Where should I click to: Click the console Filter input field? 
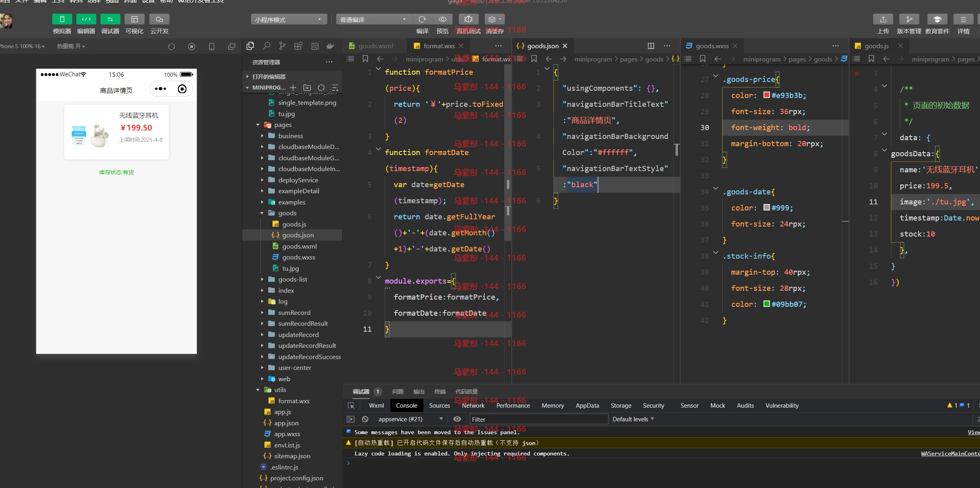539,419
